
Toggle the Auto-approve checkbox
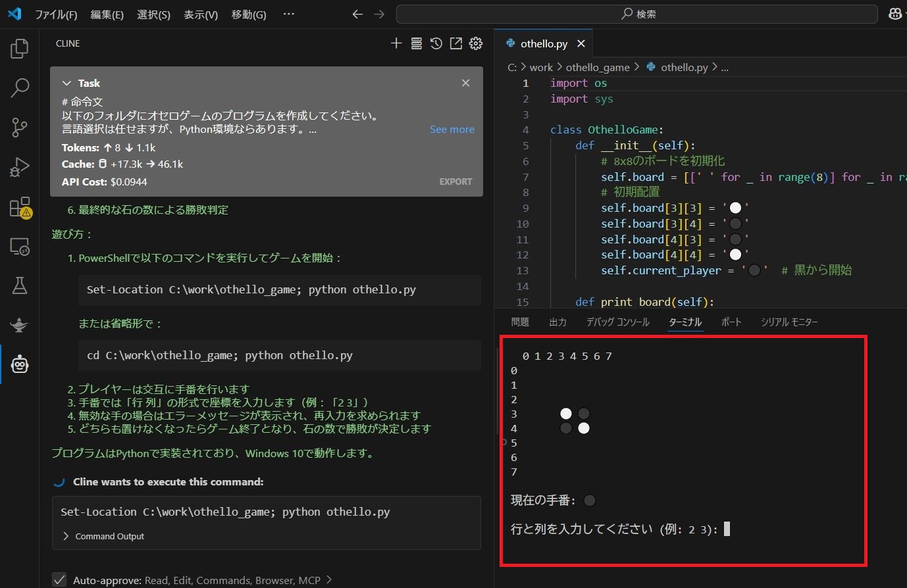pyautogui.click(x=59, y=579)
